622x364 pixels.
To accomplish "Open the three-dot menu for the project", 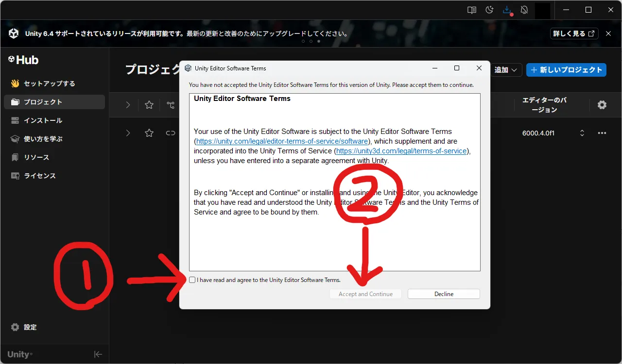I will coord(602,132).
